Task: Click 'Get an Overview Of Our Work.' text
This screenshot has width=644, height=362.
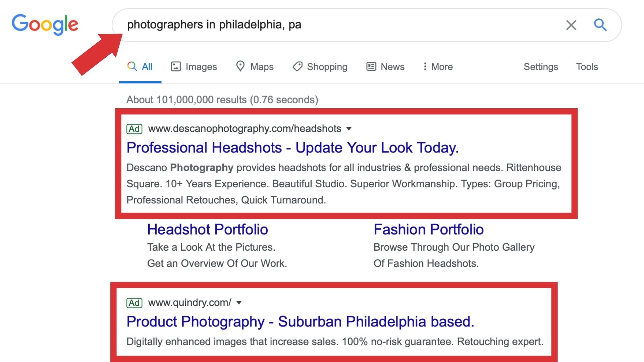Action: pos(217,263)
